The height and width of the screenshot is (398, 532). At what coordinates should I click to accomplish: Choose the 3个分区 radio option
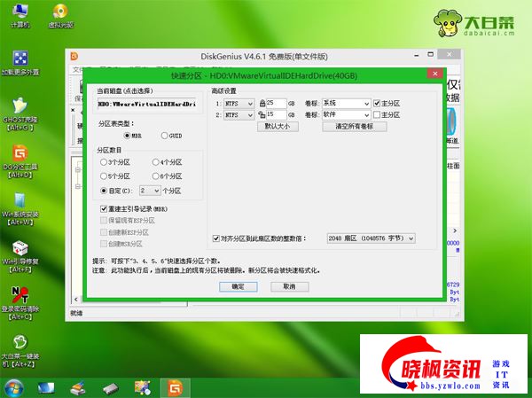click(104, 162)
